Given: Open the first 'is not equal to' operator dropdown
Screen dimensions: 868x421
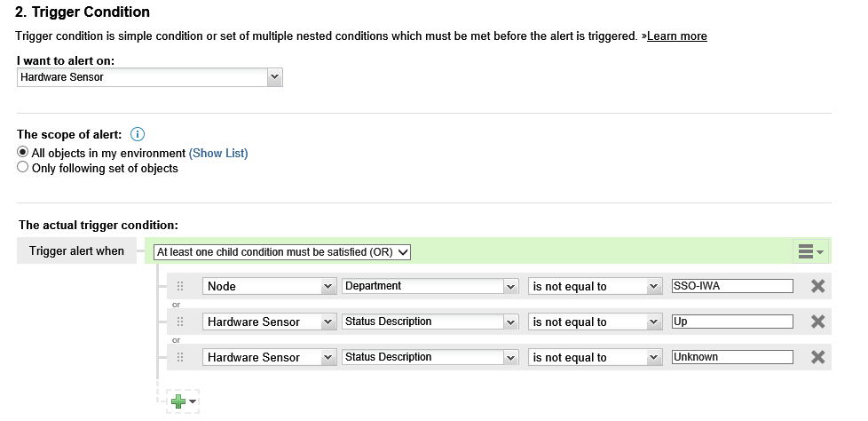Looking at the screenshot, I should tap(596, 286).
